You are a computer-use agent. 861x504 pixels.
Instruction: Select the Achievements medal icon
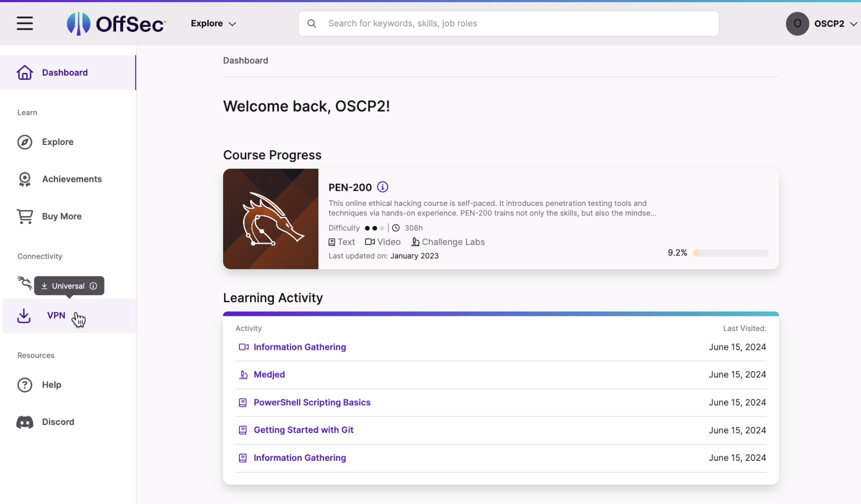[24, 179]
